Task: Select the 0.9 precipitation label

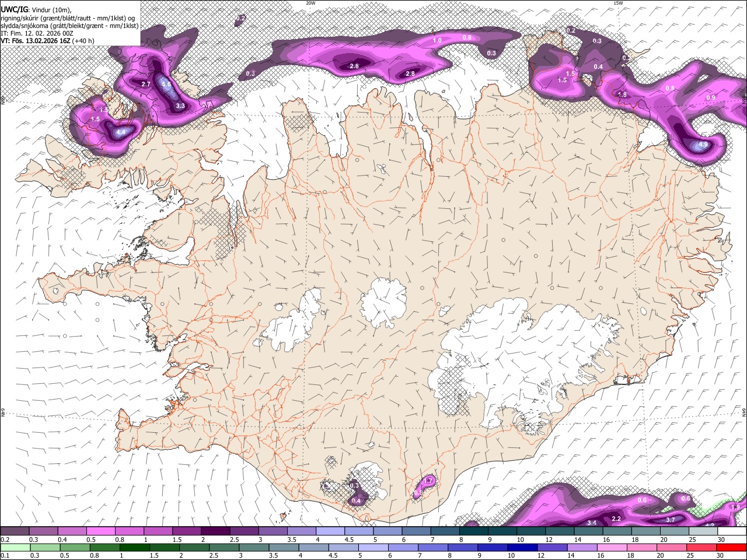Action: 711,97
